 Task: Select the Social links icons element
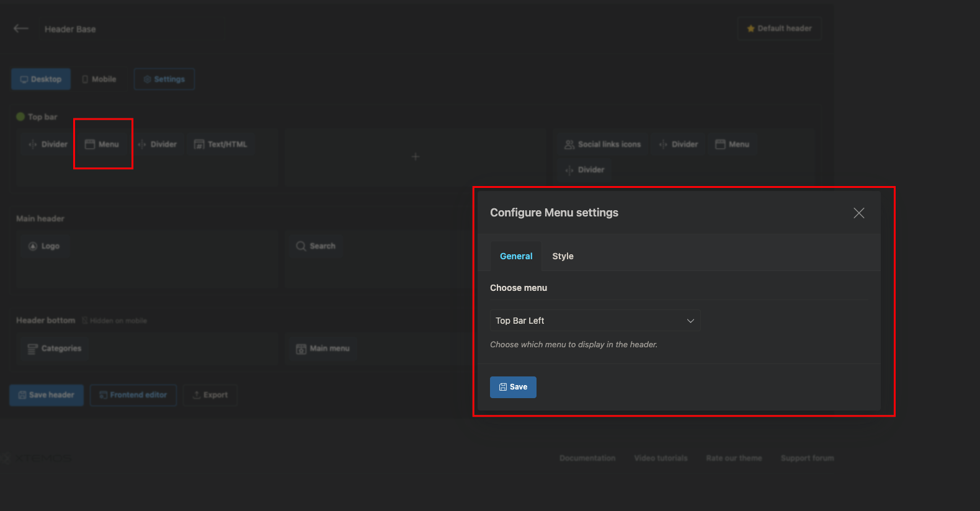[603, 144]
